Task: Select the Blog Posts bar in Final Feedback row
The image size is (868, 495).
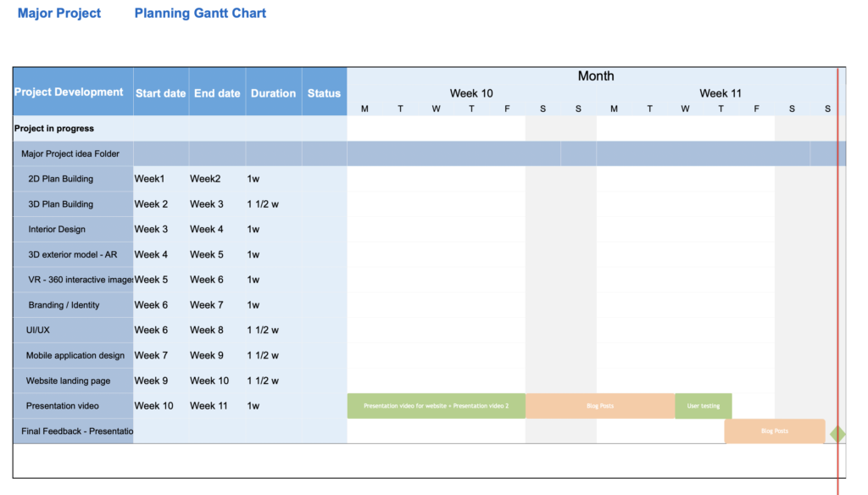Action: [775, 431]
